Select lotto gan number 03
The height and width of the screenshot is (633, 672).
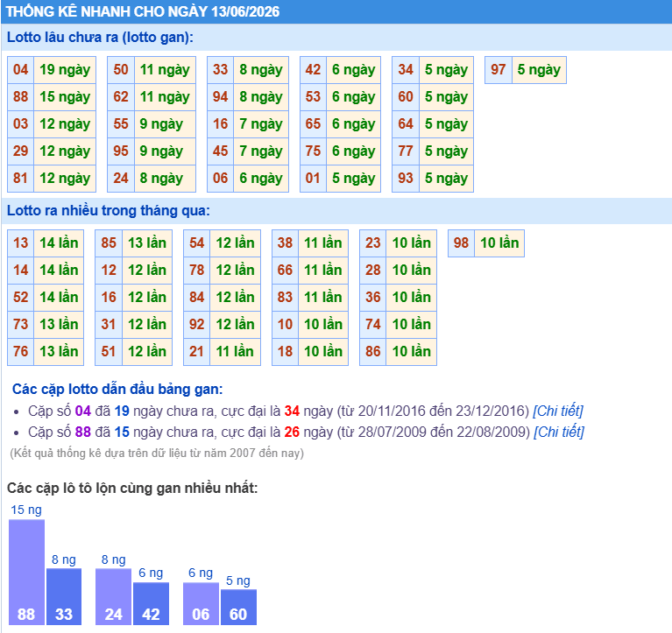pos(20,124)
